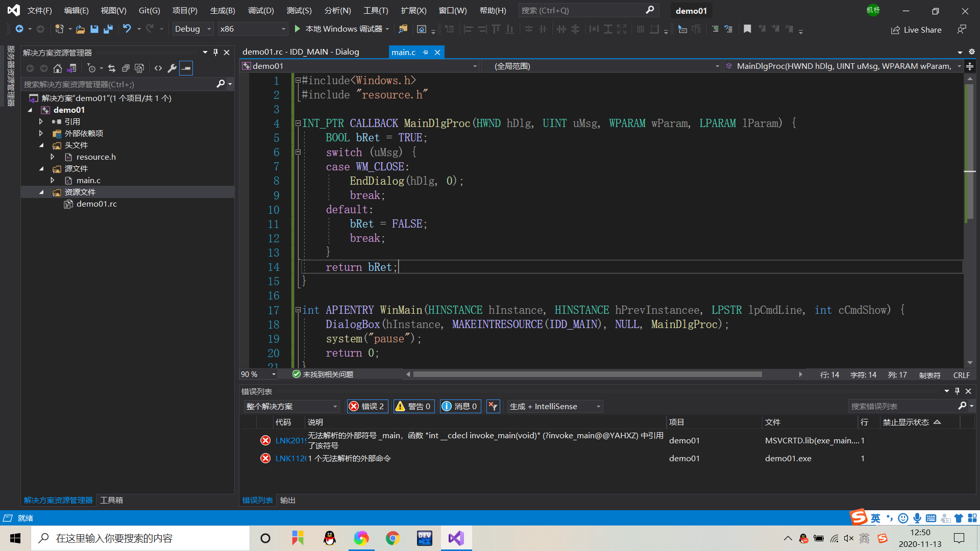Collapse the 头文件 folder
The width and height of the screenshot is (980, 551).
(x=41, y=145)
